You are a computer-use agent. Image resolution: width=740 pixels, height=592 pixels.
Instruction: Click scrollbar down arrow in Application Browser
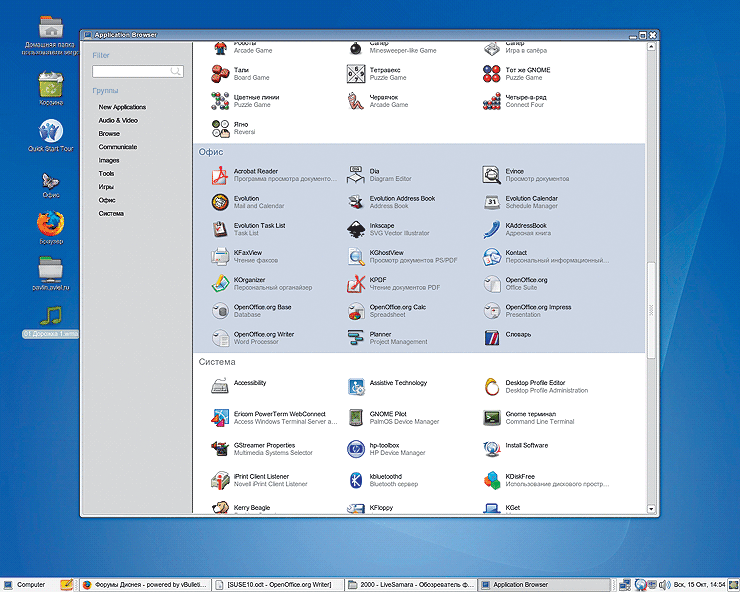[x=651, y=509]
